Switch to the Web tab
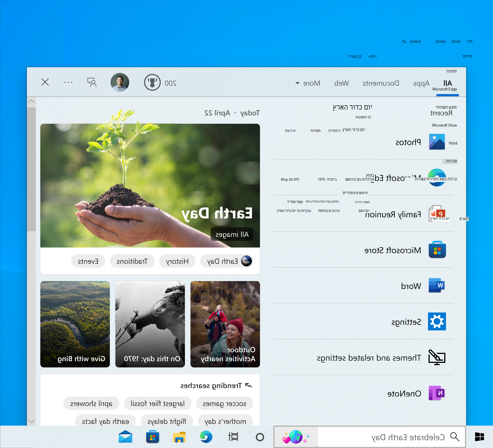 (342, 83)
